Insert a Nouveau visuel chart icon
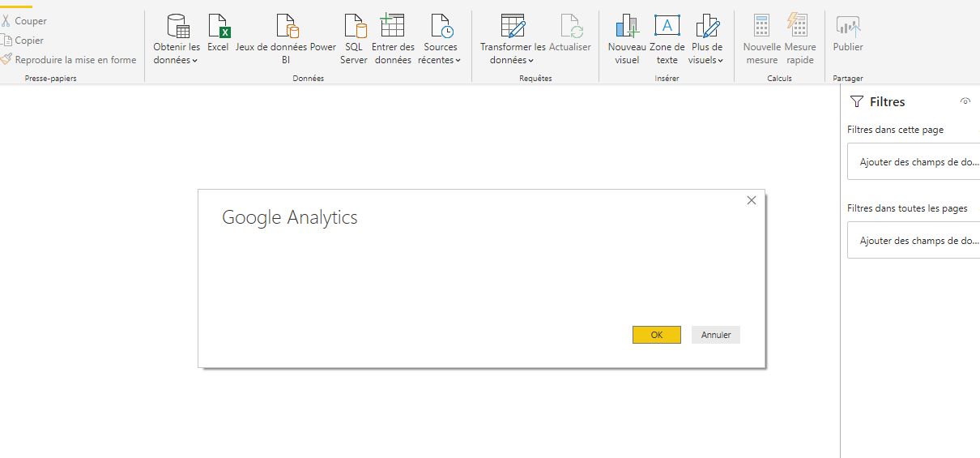The height and width of the screenshot is (458, 980). 627,26
